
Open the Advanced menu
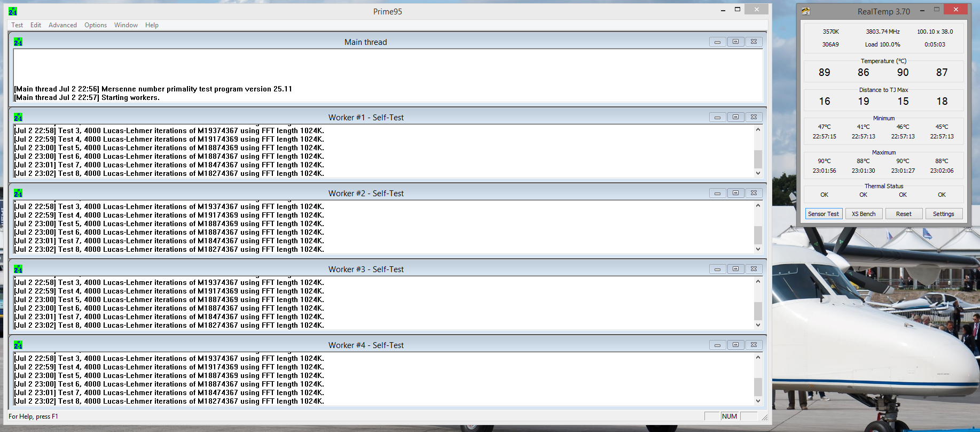(62, 25)
